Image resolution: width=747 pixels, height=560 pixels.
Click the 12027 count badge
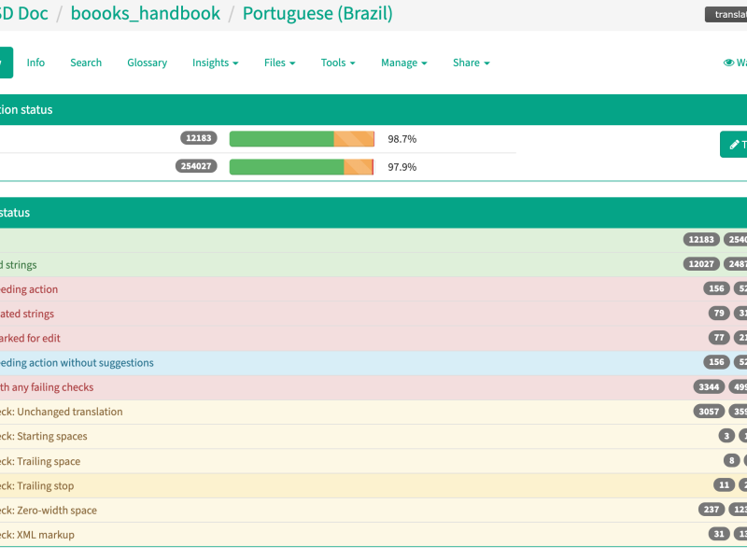[701, 264]
